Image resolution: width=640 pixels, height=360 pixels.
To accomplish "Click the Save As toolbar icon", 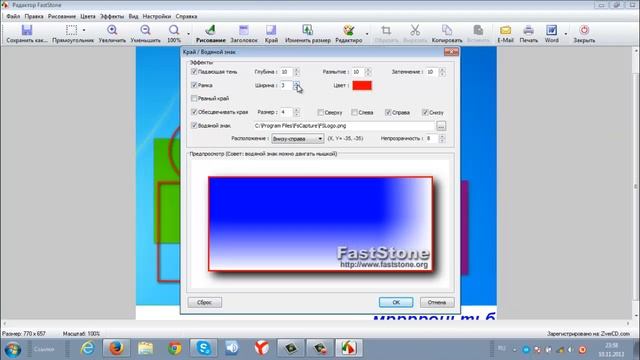I will (x=27, y=30).
